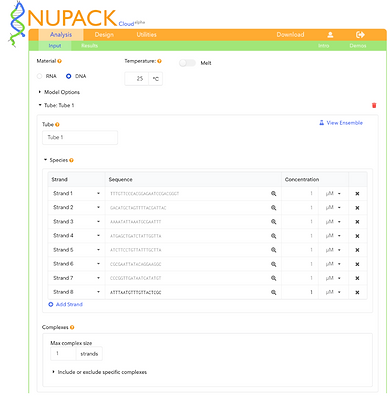This screenshot has height=398, width=392.
Task: Click Temperature help question icon
Action: 159,61
